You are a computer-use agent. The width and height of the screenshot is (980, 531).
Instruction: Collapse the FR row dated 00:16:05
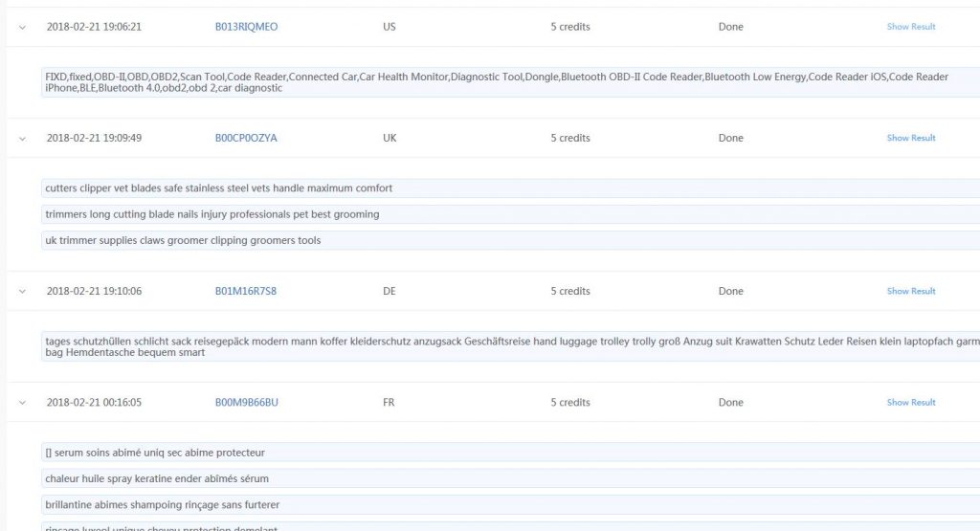tap(22, 403)
